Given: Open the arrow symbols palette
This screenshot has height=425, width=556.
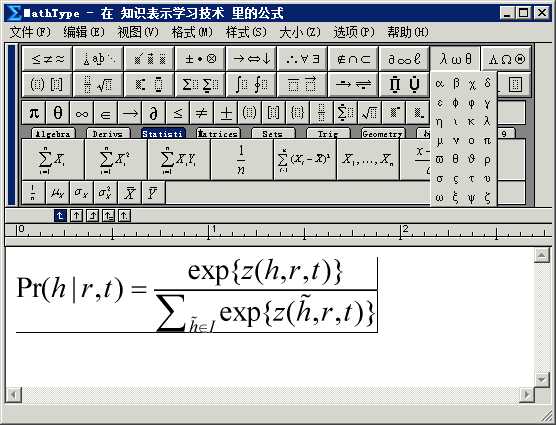Looking at the screenshot, I should point(251,58).
